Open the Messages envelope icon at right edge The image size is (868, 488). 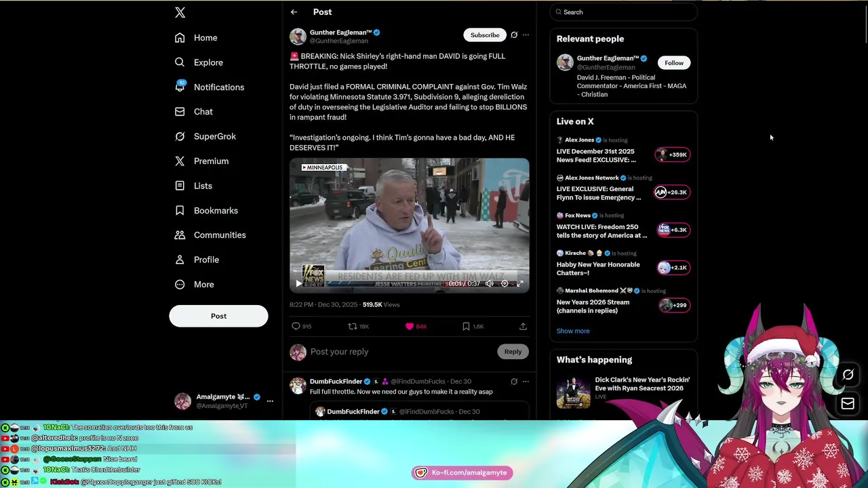click(848, 404)
